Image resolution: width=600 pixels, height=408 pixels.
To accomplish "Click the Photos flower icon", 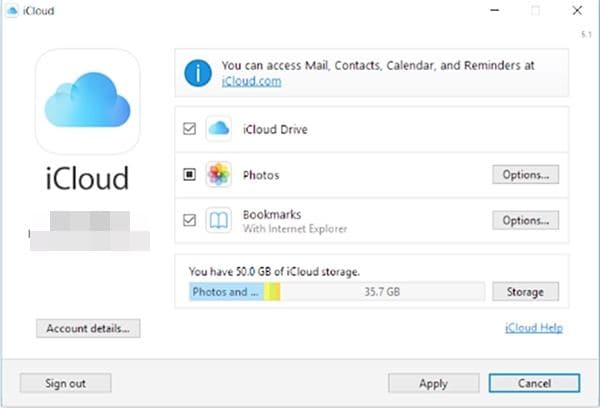I will coord(218,175).
